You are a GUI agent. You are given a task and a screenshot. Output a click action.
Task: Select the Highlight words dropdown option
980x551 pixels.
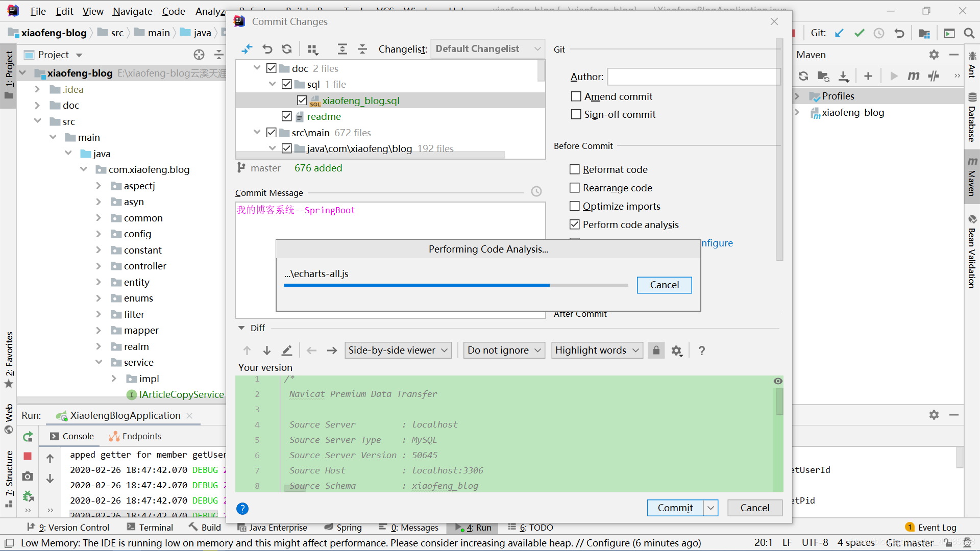click(596, 350)
